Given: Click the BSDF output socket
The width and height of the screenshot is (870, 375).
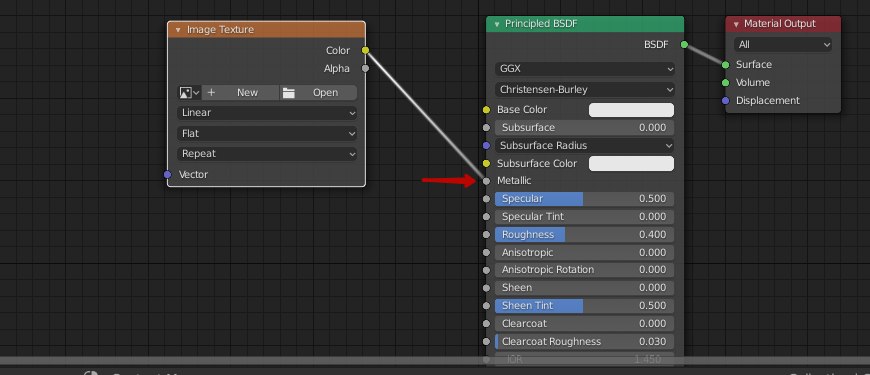Looking at the screenshot, I should [684, 44].
